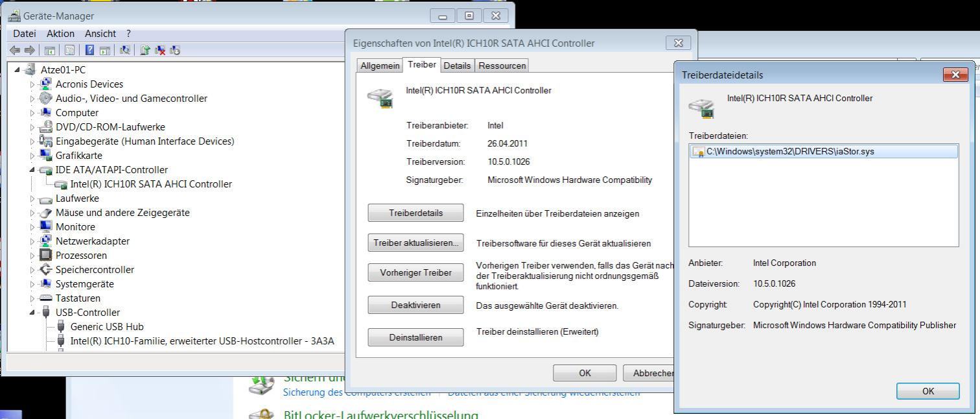Collapse the IDE ATA/ATAPI-Controller node
The image size is (980, 419).
32,169
